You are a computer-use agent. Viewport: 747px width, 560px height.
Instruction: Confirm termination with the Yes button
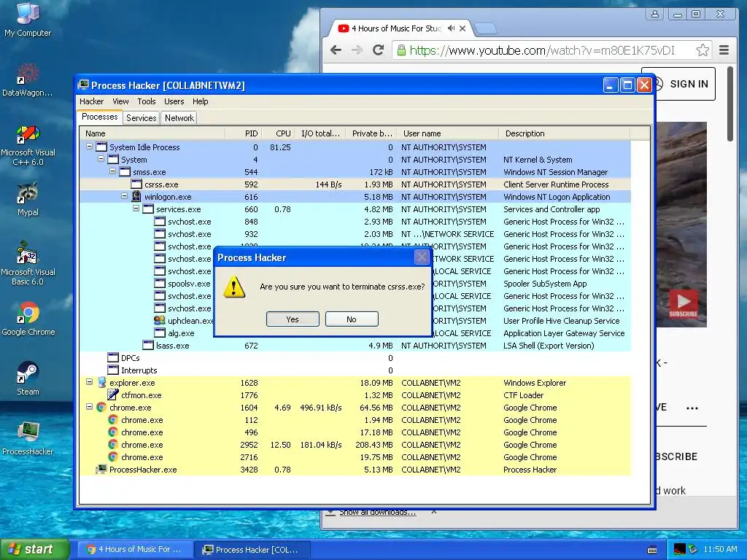[x=293, y=319]
